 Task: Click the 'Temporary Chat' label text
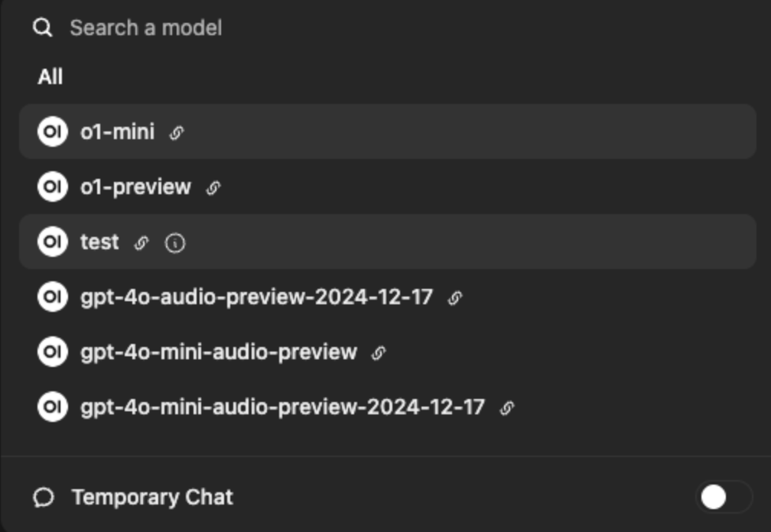(152, 498)
